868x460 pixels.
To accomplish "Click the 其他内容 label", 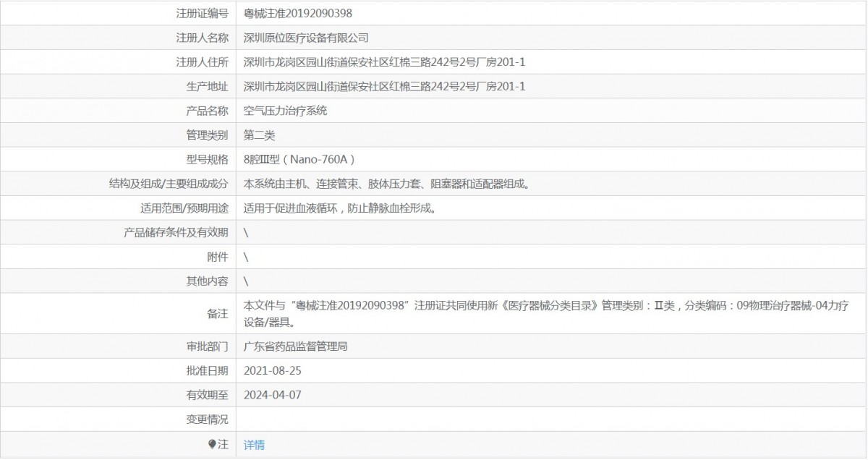I will click(208, 281).
